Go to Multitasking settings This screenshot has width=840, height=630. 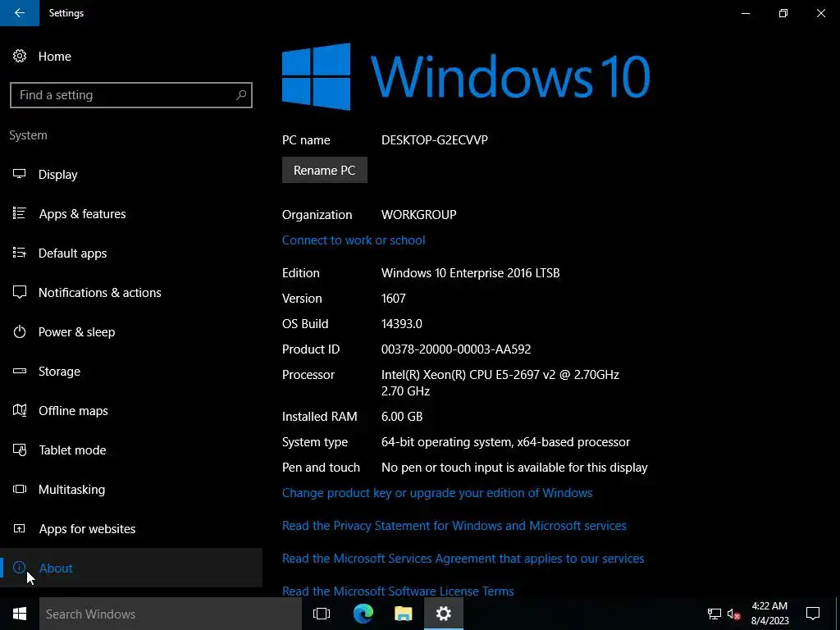coord(72,490)
